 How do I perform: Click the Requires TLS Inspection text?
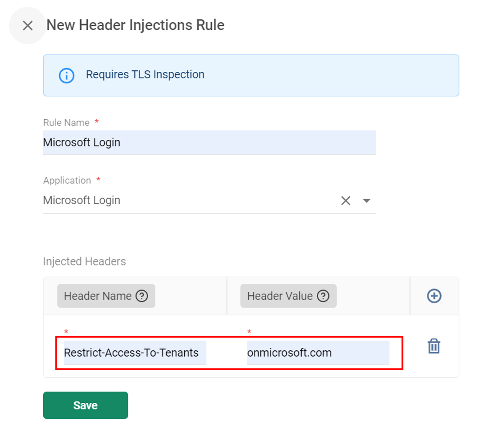click(145, 74)
